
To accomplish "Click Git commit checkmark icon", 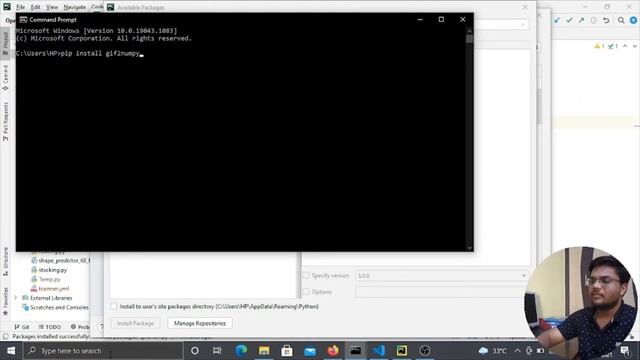I will tap(569, 20).
